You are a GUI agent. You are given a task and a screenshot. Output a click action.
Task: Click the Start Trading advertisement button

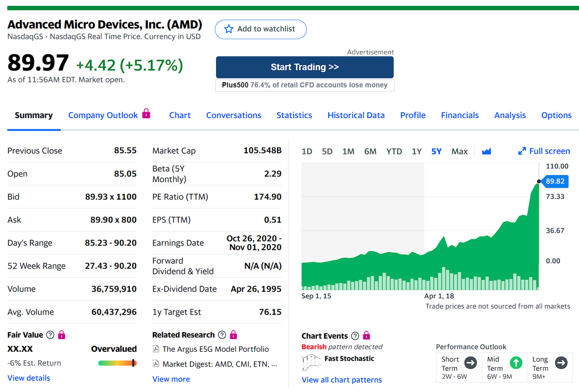305,67
